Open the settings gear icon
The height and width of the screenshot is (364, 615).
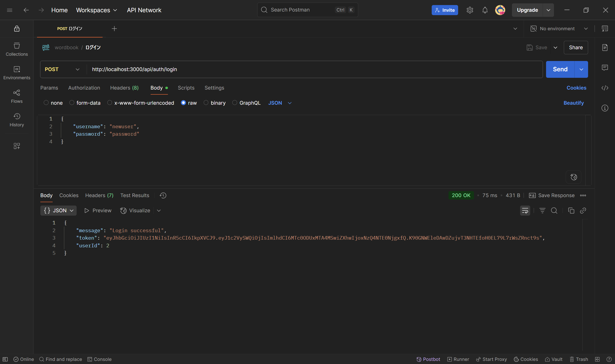point(470,10)
